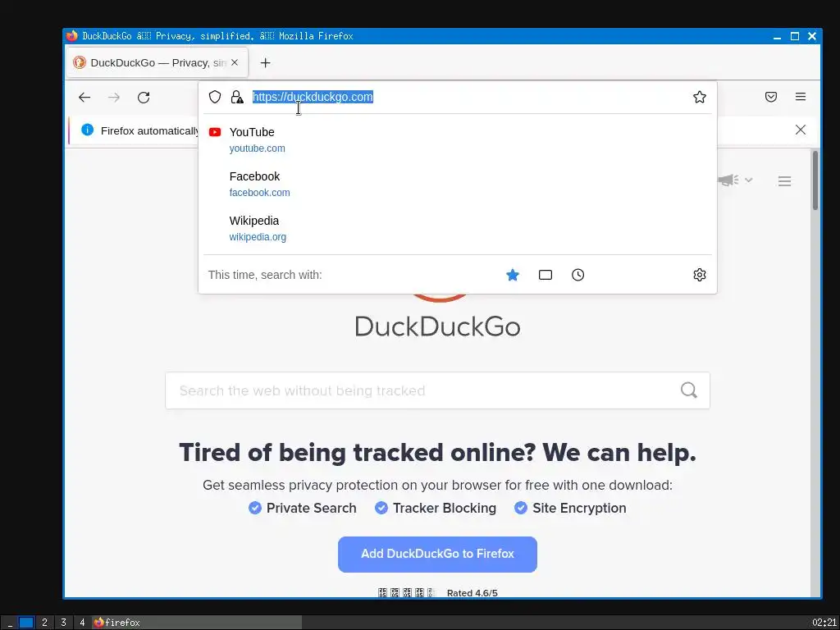Open DuckDuckGo page side menu icon
This screenshot has width=840, height=630.
pos(784,181)
